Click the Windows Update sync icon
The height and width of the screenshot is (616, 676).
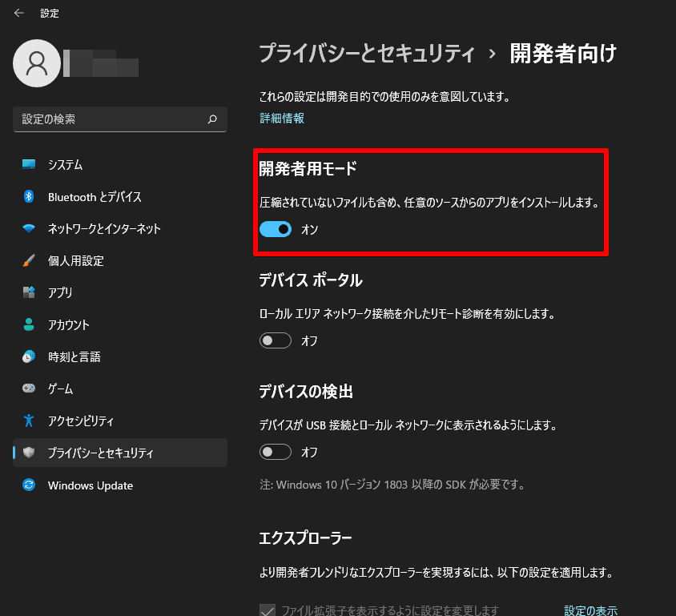tap(29, 485)
